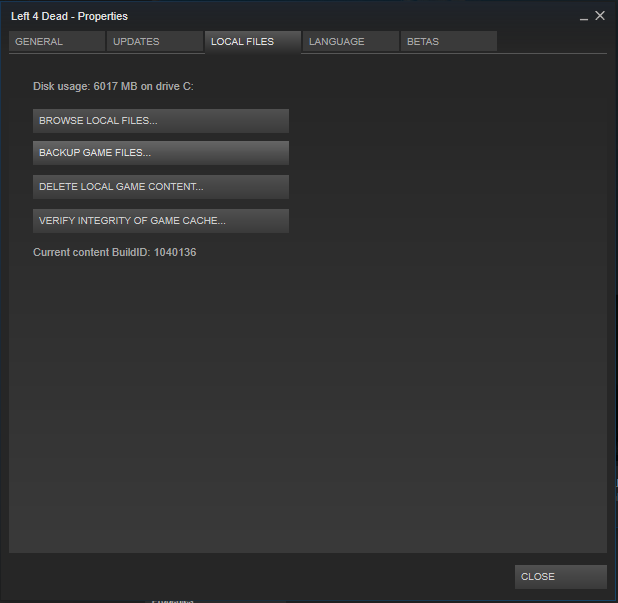
Task: Select the Local Files tab
Action: (x=253, y=42)
